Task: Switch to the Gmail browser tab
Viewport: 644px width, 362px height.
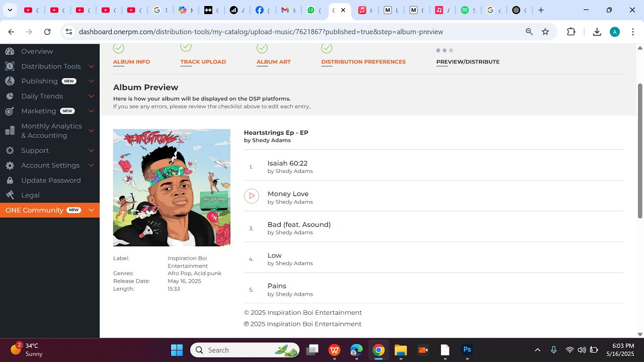Action: coord(288,10)
